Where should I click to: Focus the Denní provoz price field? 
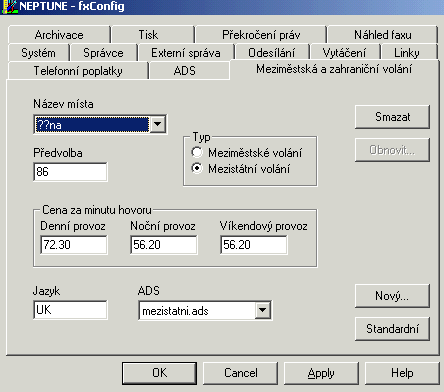click(74, 245)
